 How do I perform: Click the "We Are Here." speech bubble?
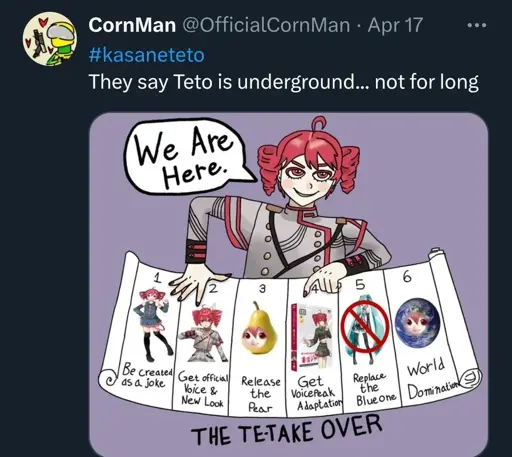point(187,156)
